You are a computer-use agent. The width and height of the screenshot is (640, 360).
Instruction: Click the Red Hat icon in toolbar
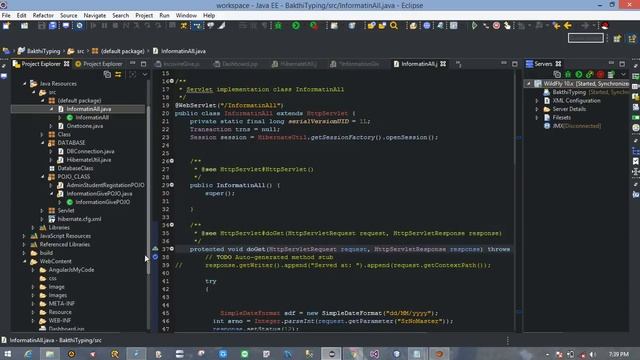(x=605, y=26)
